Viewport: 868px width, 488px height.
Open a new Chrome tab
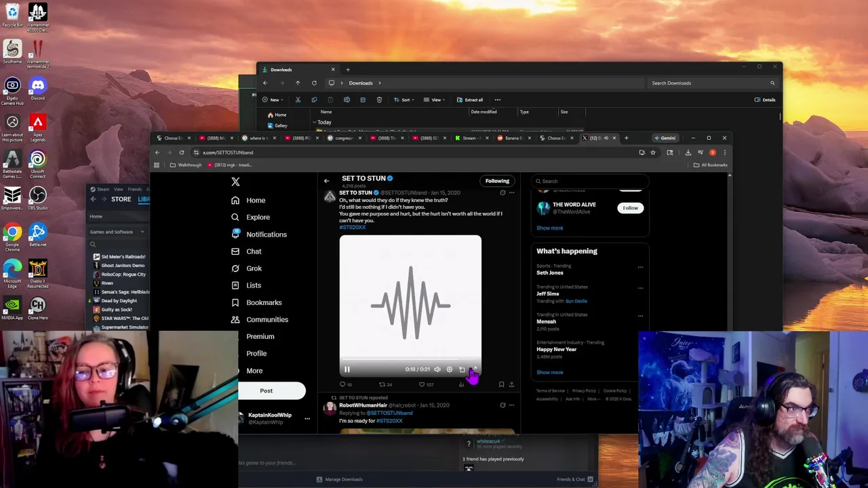coord(626,138)
